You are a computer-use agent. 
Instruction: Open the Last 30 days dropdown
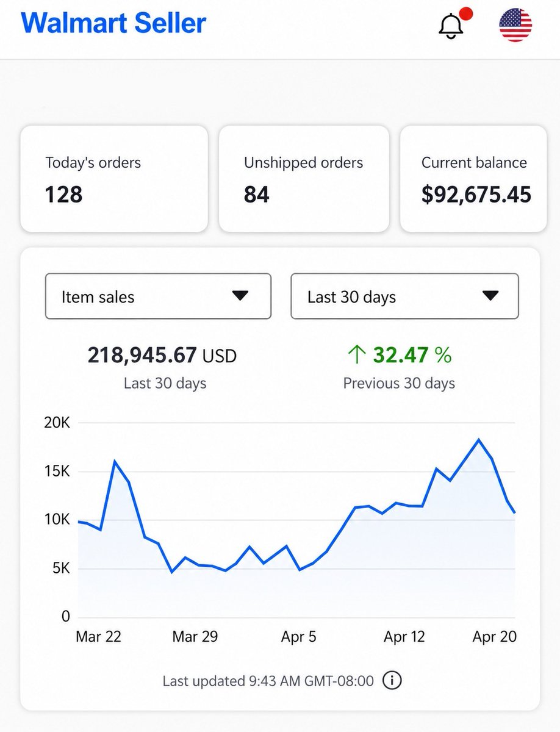click(x=404, y=296)
